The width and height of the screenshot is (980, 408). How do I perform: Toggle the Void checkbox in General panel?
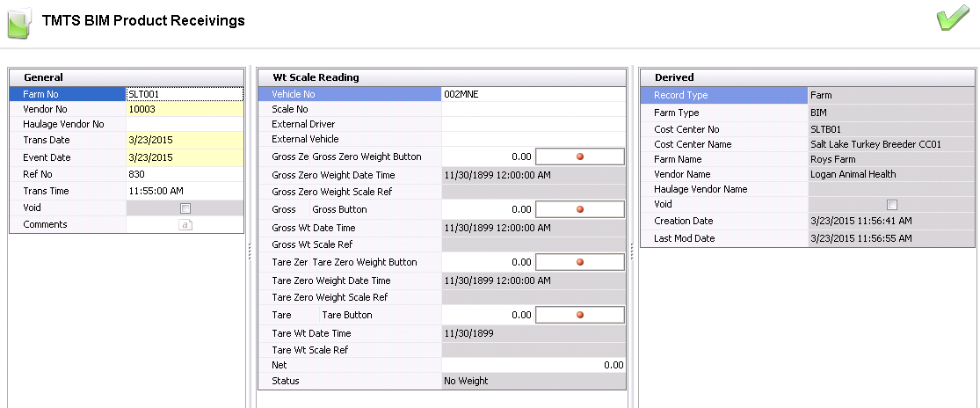click(185, 208)
